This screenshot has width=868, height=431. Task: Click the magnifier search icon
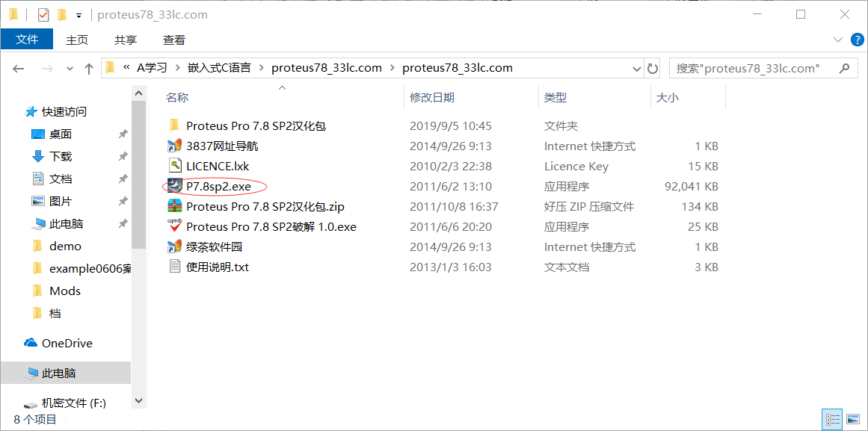tap(844, 68)
